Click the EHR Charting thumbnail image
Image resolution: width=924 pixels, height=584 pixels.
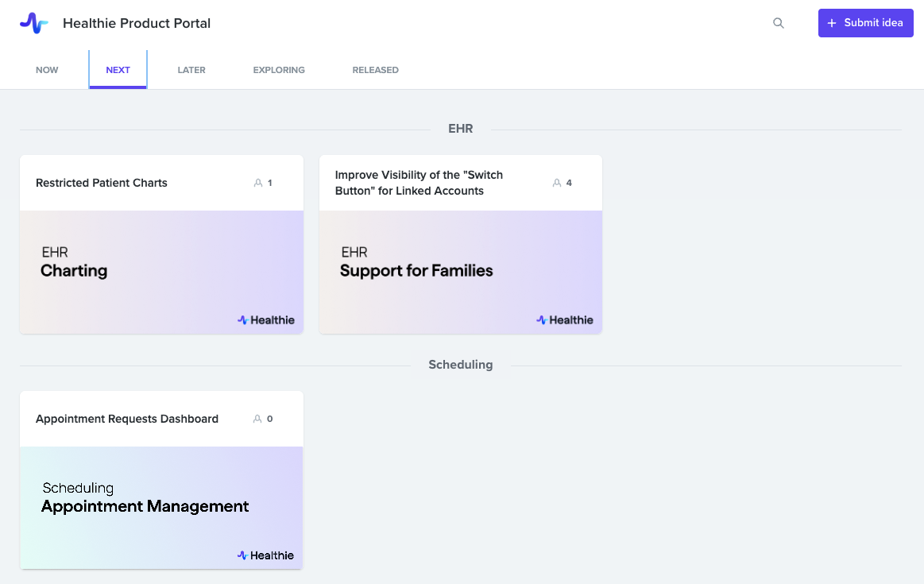[x=161, y=272]
